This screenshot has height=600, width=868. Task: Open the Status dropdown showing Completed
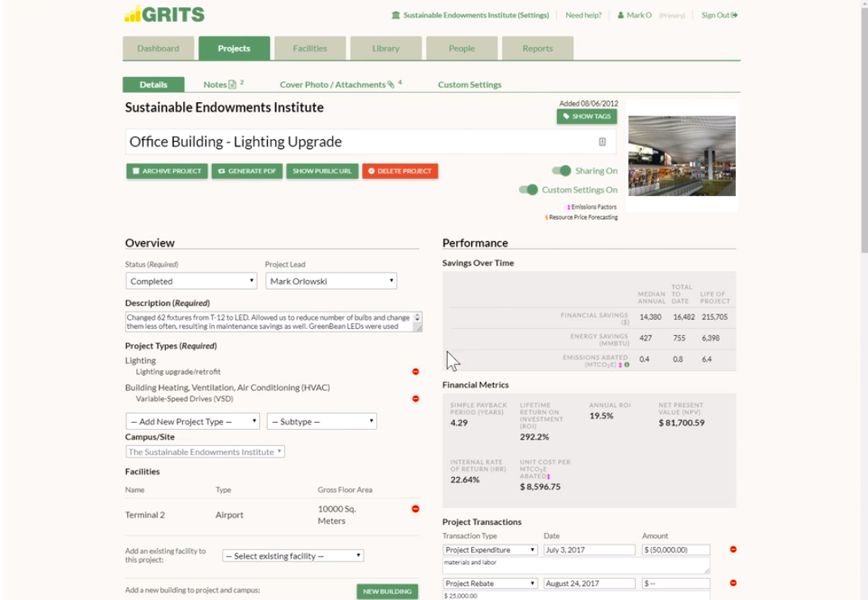(191, 281)
